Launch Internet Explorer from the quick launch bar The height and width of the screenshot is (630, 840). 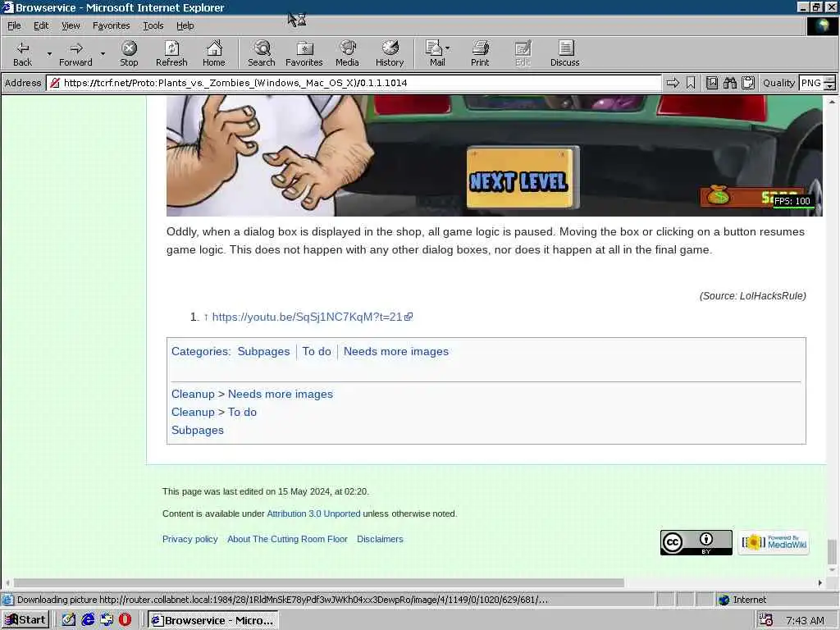[x=88, y=620]
